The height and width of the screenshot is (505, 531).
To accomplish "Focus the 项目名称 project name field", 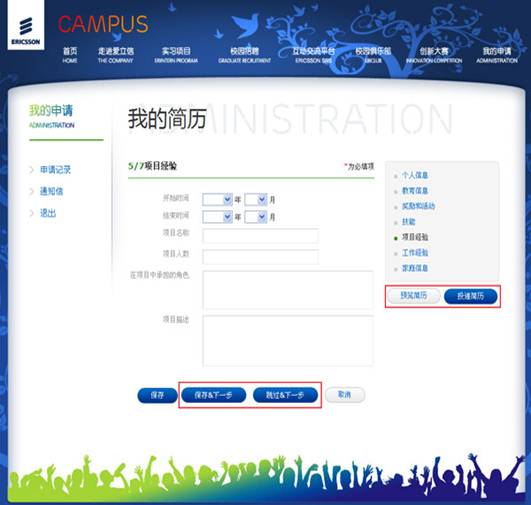I will pos(260,235).
